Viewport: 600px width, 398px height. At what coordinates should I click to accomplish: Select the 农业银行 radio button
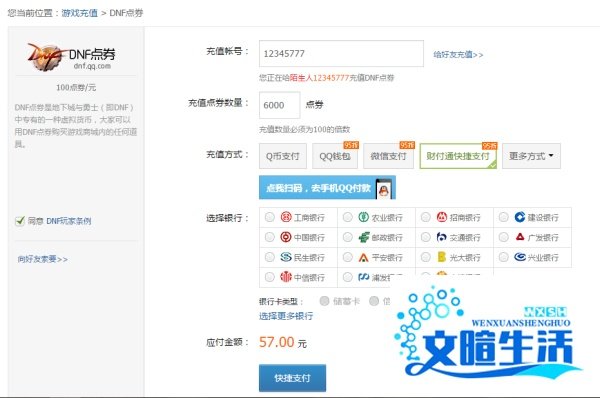click(347, 217)
